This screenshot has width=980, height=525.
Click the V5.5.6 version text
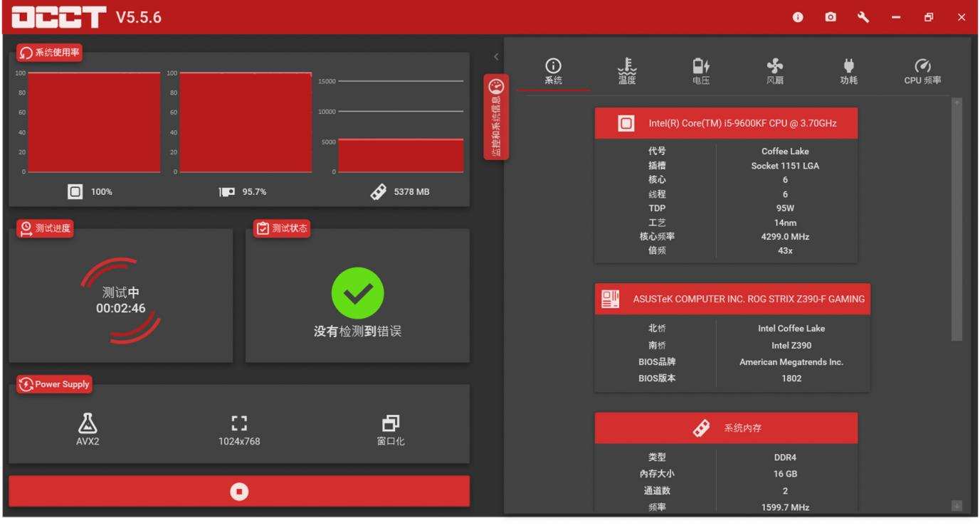coord(138,17)
